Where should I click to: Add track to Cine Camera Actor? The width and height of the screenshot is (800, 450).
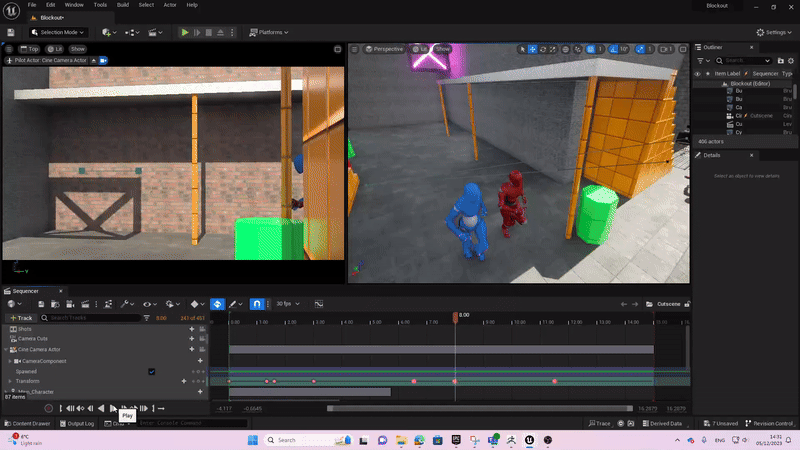point(191,350)
